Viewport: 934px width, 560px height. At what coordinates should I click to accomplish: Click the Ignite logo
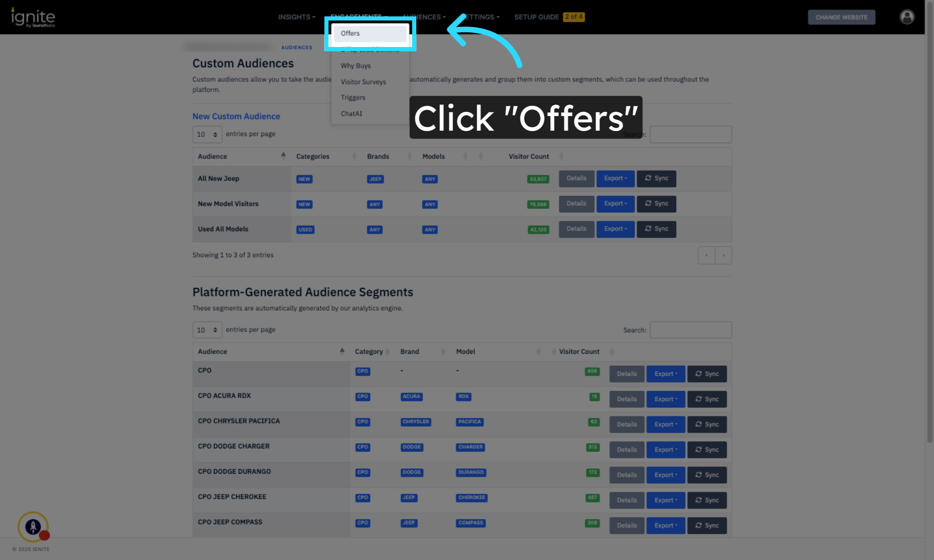coord(33,17)
